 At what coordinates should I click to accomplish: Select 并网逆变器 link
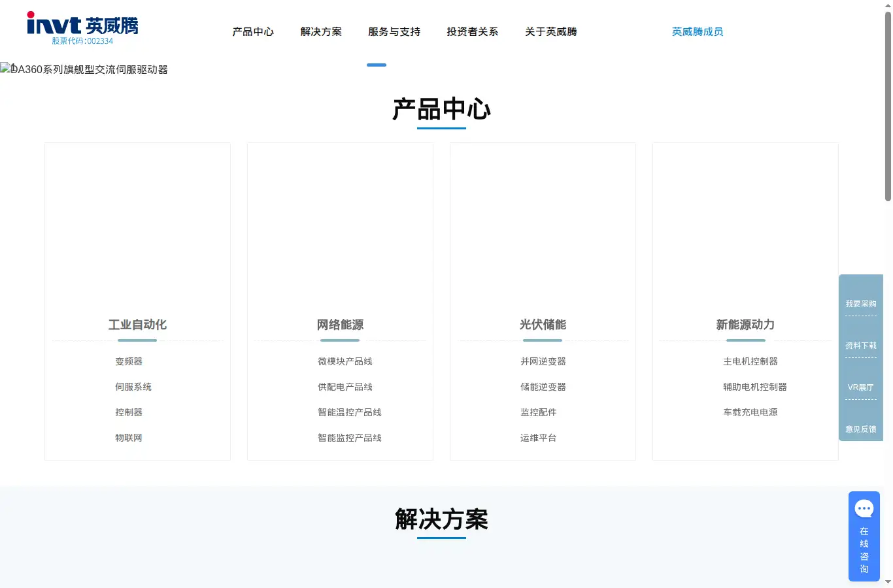pos(543,361)
